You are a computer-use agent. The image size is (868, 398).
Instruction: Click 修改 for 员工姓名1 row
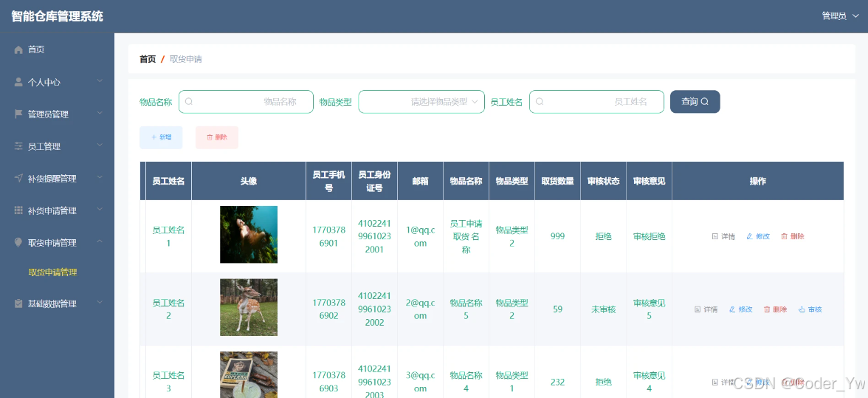[758, 236]
